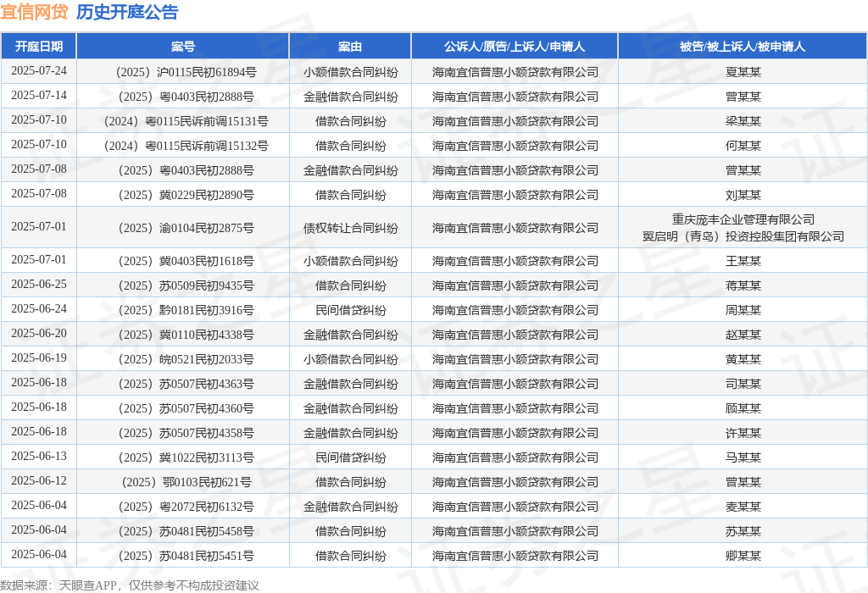Click the 开庭日期 column header
Image resolution: width=868 pixels, height=593 pixels.
coord(39,47)
